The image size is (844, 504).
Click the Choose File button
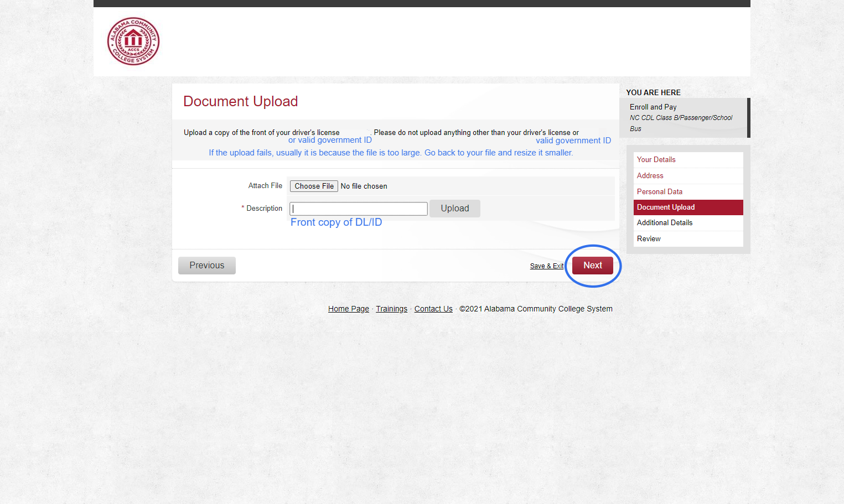pyautogui.click(x=314, y=186)
